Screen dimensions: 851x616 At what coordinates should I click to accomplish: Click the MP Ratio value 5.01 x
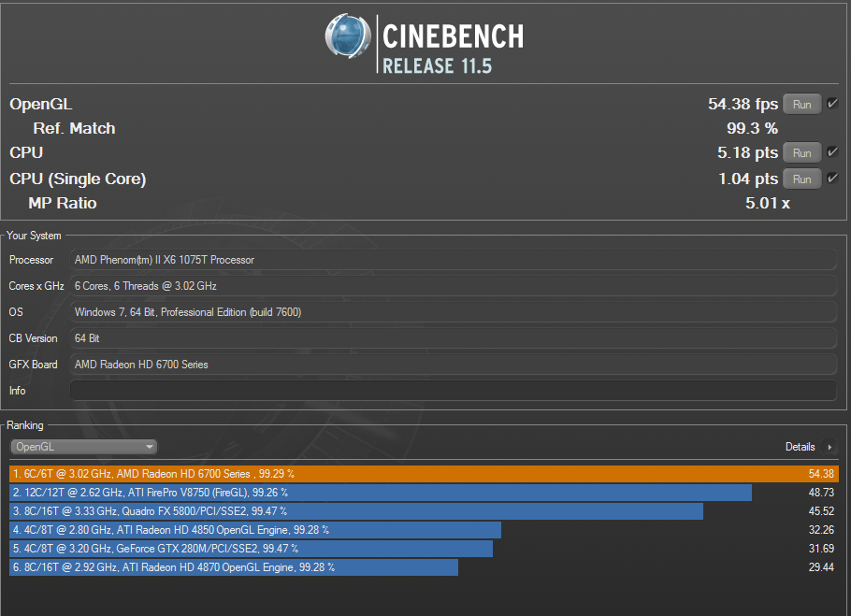point(768,203)
